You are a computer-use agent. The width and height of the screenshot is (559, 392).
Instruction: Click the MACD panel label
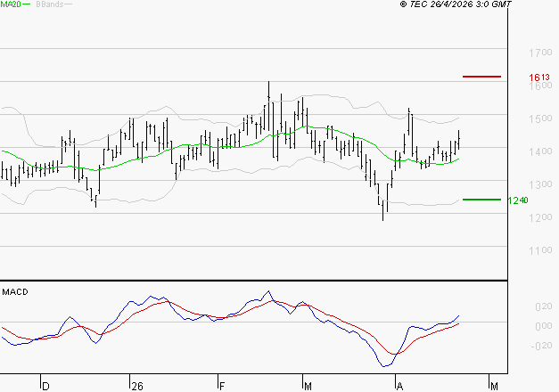coord(15,291)
